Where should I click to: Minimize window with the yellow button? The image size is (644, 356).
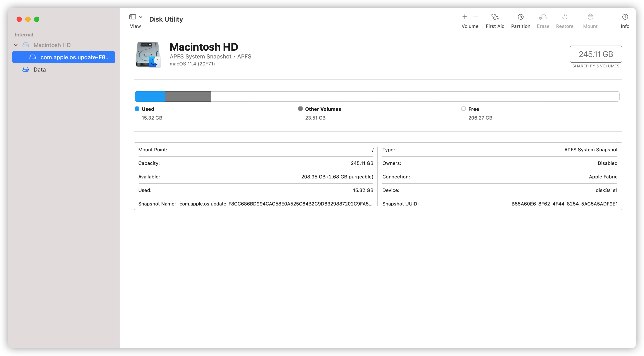[x=28, y=19]
